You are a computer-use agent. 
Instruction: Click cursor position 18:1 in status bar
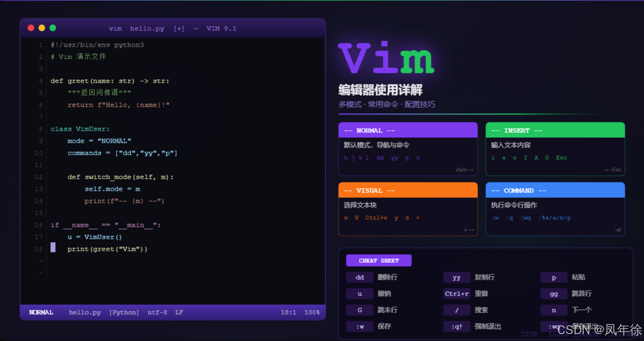click(x=288, y=312)
